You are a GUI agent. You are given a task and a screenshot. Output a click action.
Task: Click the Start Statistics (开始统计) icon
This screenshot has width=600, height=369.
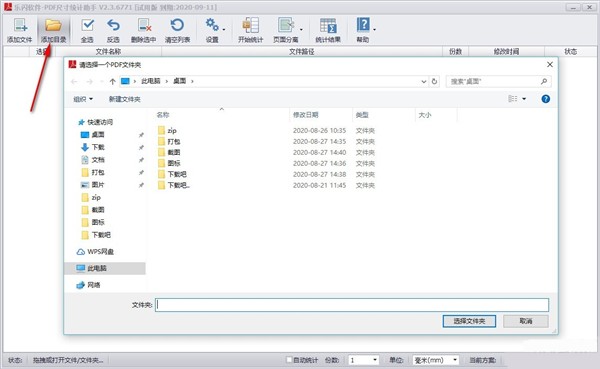tap(251, 25)
